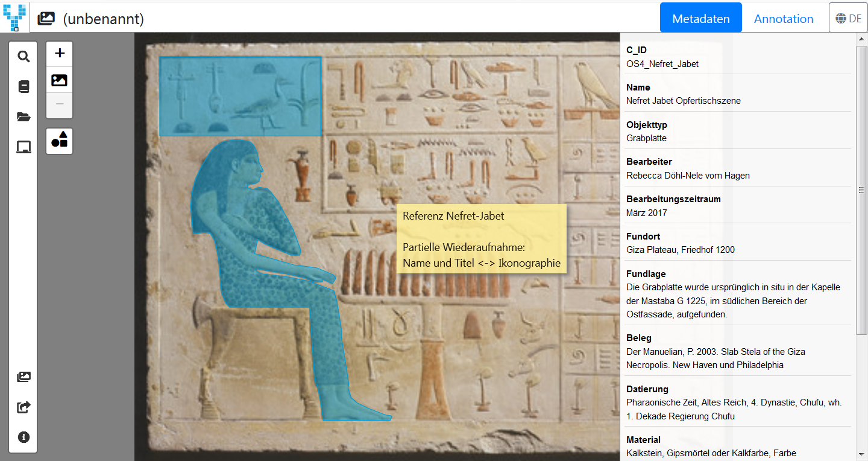Click the value OS4_Nefret_Jabet
This screenshot has width=868, height=461.
(x=662, y=63)
